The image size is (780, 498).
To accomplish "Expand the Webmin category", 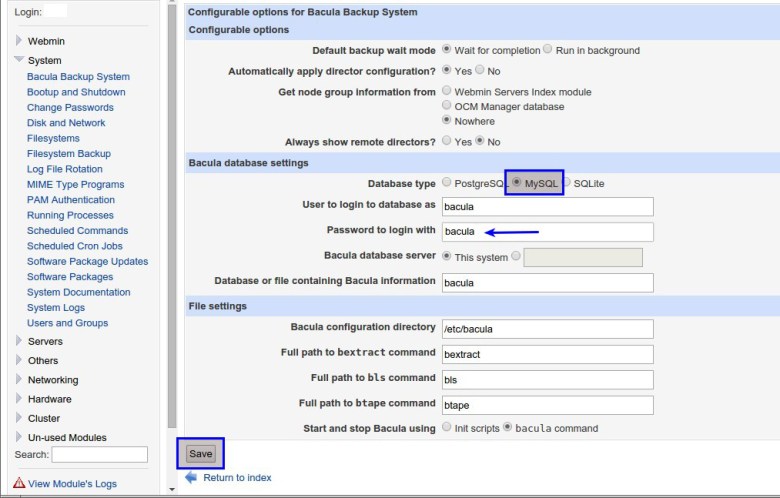I will [x=19, y=40].
